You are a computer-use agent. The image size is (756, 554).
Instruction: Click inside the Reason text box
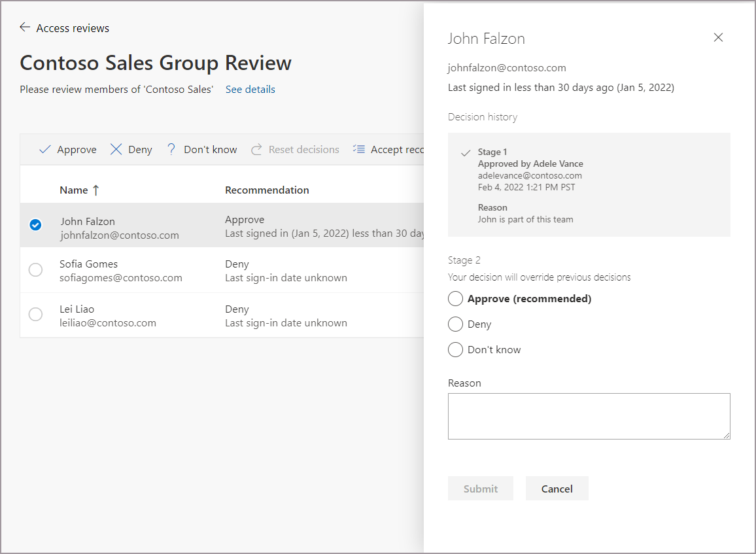[x=589, y=416]
